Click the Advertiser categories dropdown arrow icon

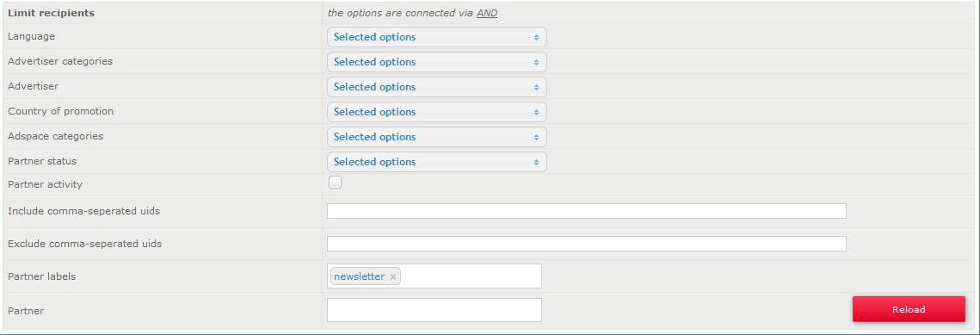[536, 63]
